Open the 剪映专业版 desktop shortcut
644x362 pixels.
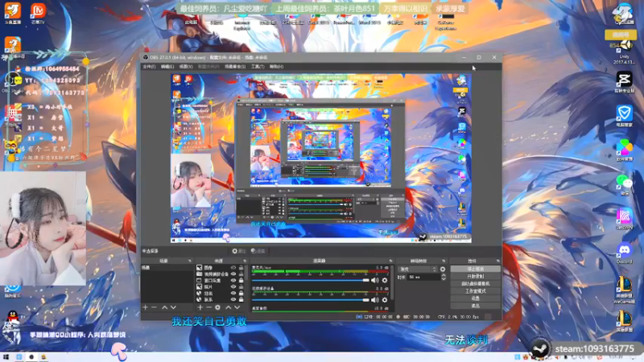(624, 82)
